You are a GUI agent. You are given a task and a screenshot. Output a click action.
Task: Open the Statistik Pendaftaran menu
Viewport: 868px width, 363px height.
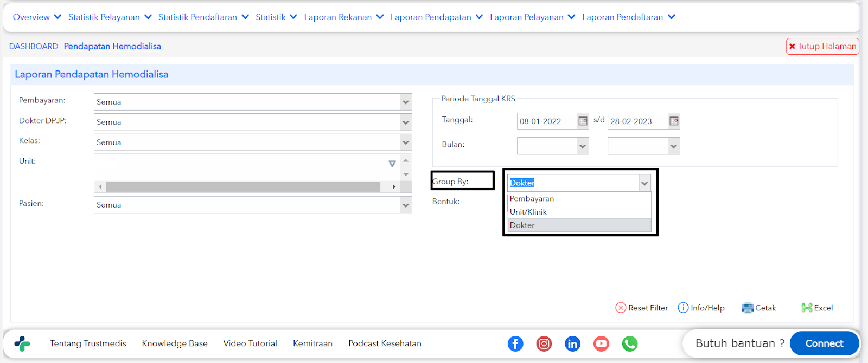tap(204, 17)
